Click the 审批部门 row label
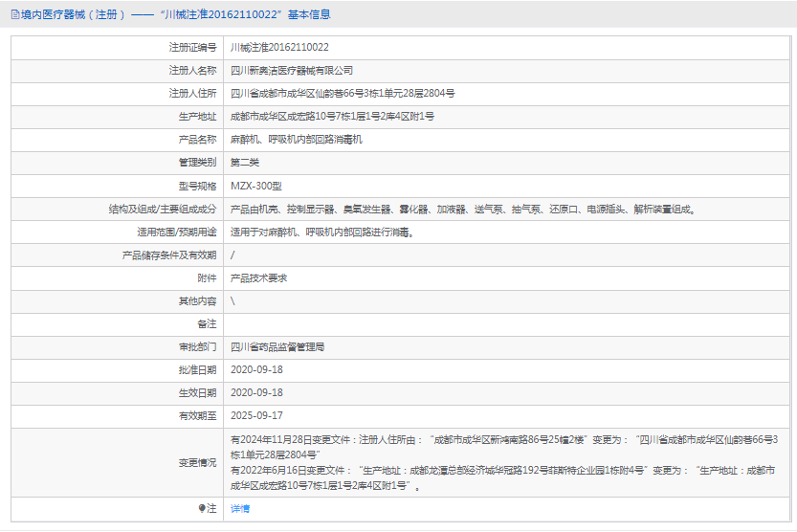The width and height of the screenshot is (797, 532). (197, 347)
